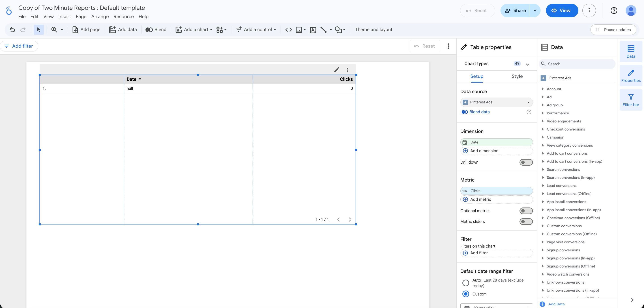Click the undo arrow icon

[12, 30]
